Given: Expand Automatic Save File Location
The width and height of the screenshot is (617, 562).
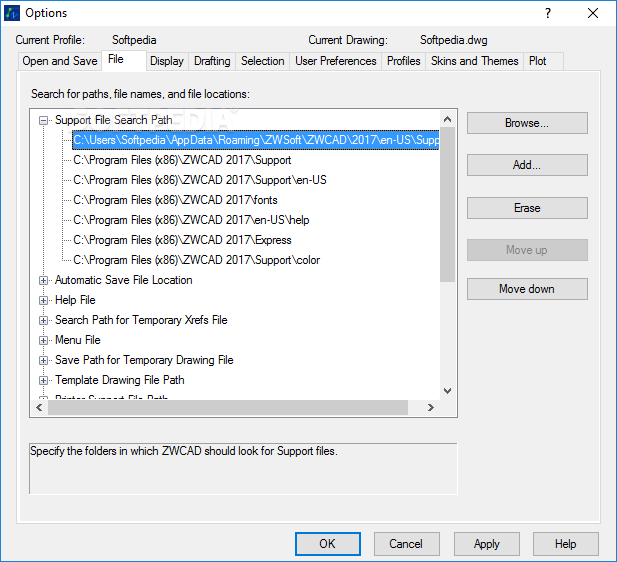Looking at the screenshot, I should (43, 281).
